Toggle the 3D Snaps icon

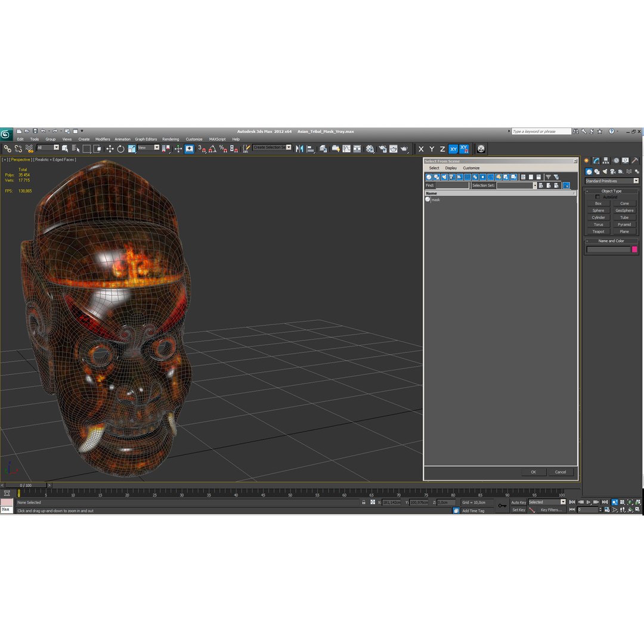[202, 148]
